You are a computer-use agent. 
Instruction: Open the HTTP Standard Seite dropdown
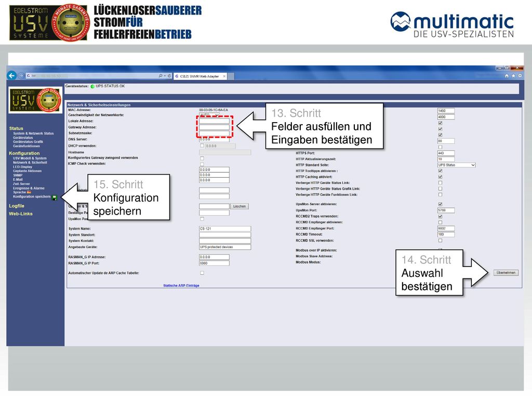coord(456,165)
